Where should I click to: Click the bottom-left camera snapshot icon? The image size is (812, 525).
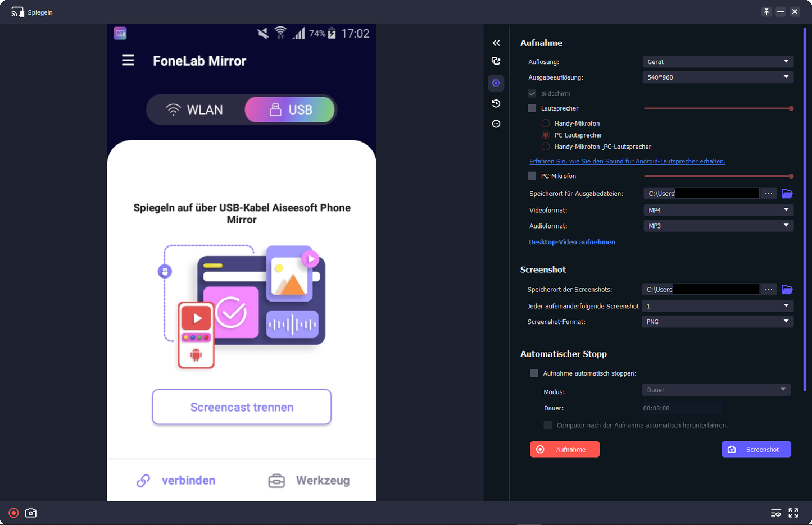click(x=31, y=513)
